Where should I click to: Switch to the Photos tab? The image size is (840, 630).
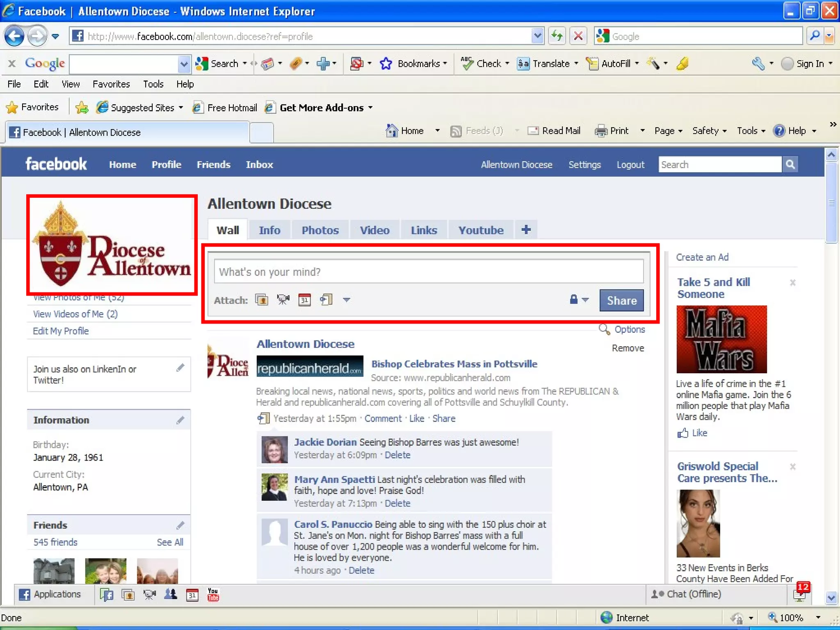click(320, 230)
